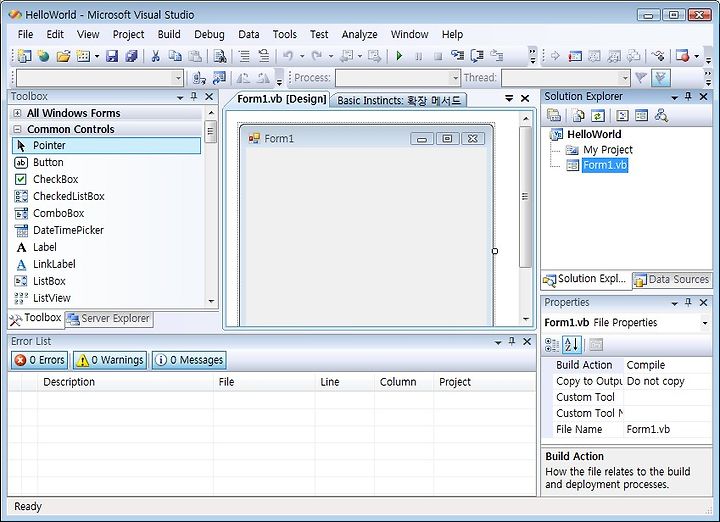Click the designer vertical scrollbar thumb
This screenshot has width=720, height=522.
click(x=525, y=196)
